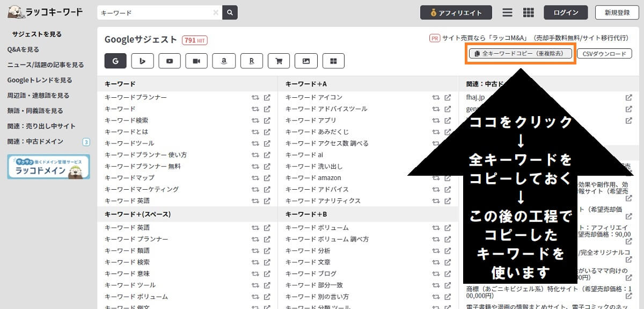Open ニュース/話題の記事を見る sidebar item

click(46, 64)
